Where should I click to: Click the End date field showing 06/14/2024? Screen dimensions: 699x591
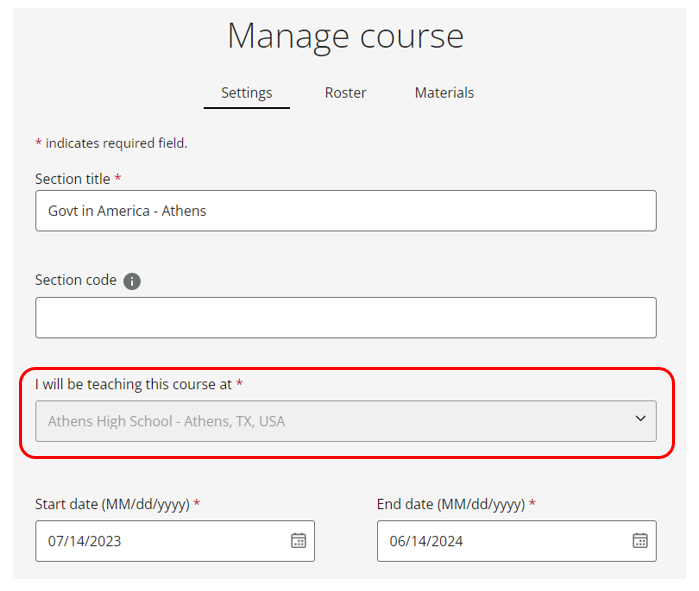500,541
